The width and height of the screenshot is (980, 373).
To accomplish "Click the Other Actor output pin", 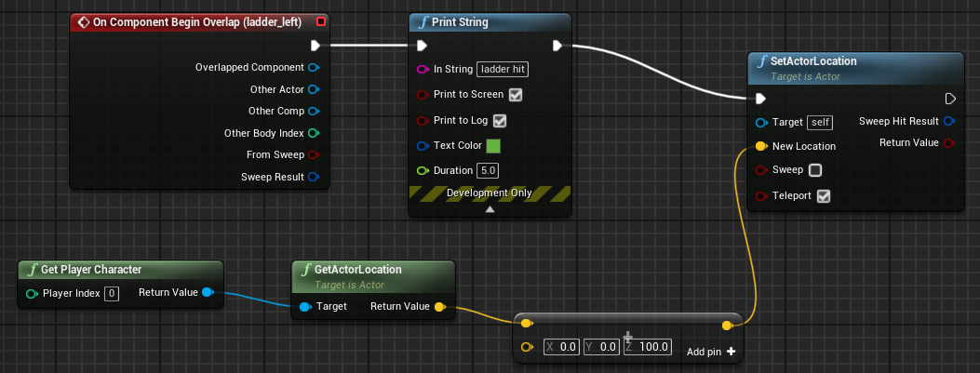I will tap(314, 89).
